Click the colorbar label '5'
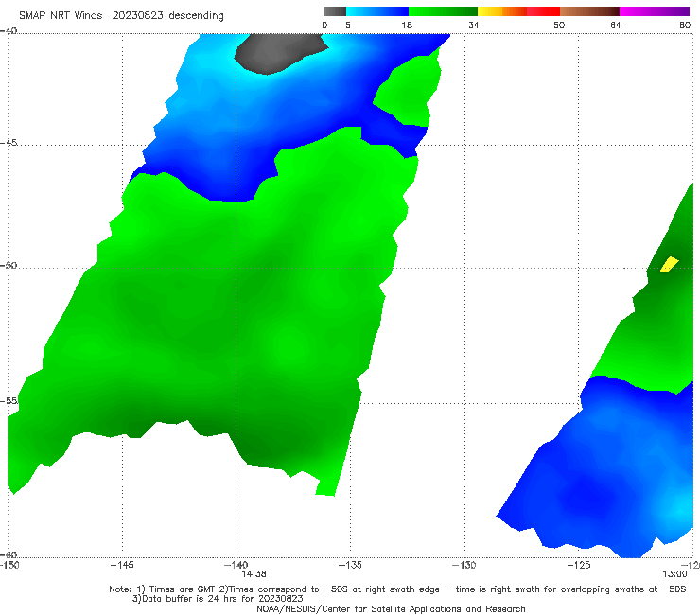This screenshot has width=700, height=615. [x=348, y=25]
